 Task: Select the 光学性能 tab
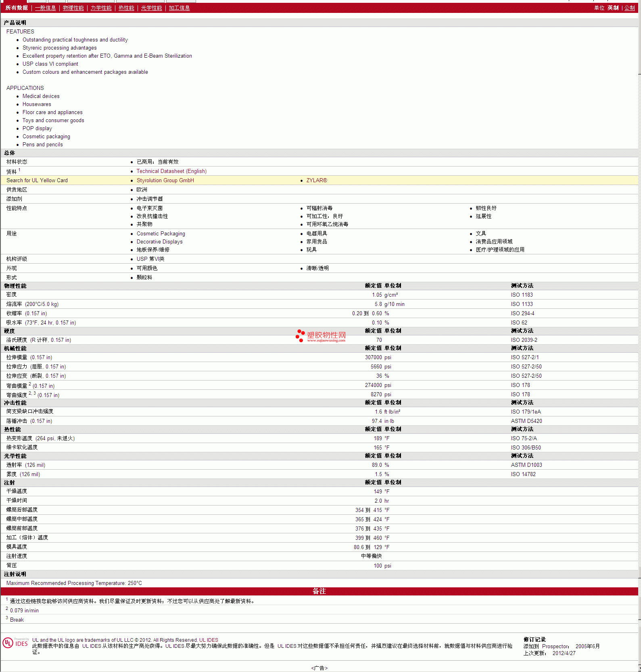click(x=151, y=8)
